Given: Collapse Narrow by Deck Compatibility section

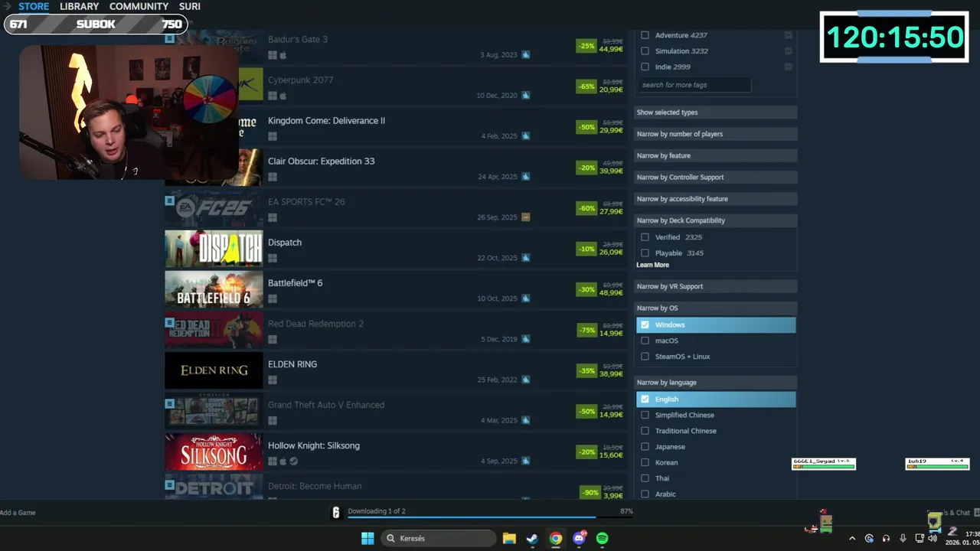Looking at the screenshot, I should tap(716, 220).
